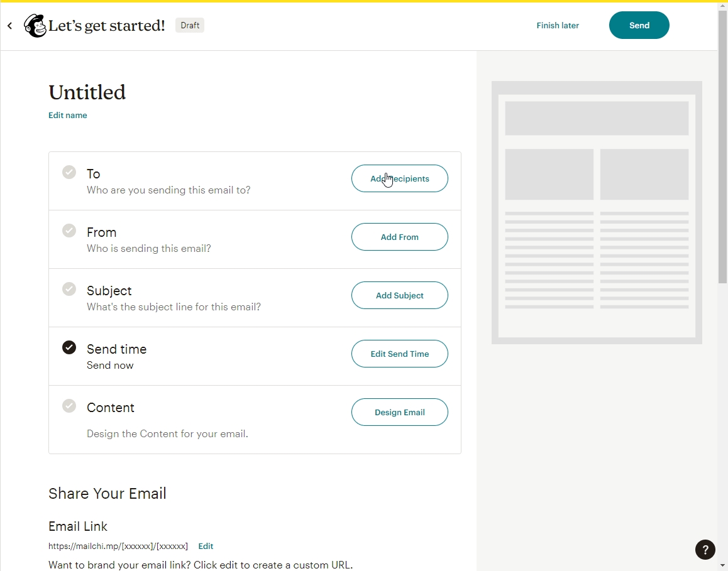Open the help question mark button
728x571 pixels.
coord(705,550)
